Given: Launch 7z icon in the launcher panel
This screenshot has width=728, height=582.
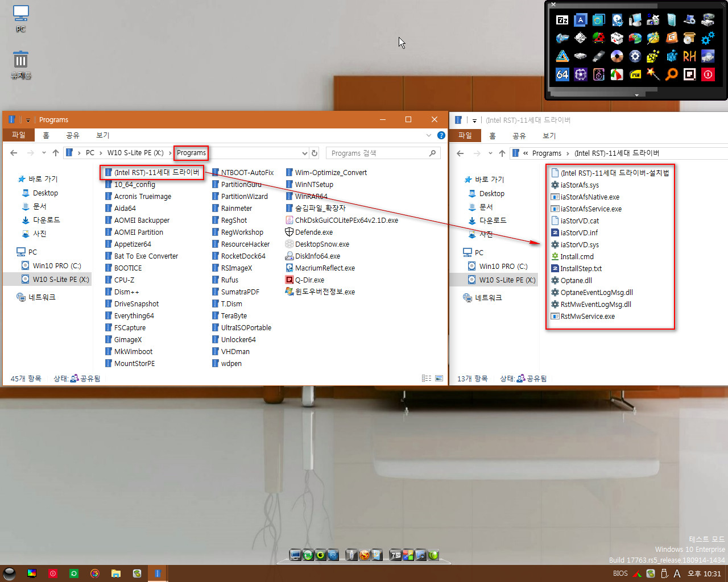Looking at the screenshot, I should [x=562, y=20].
